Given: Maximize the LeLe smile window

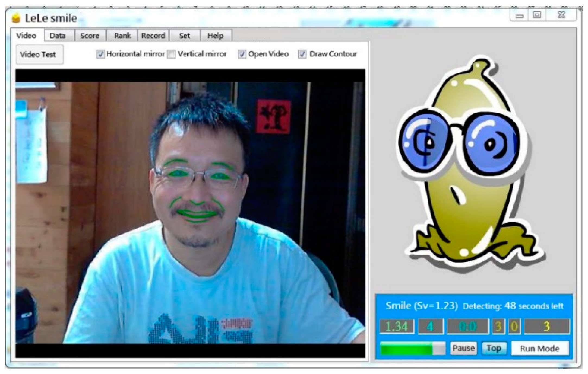Looking at the screenshot, I should click(x=537, y=15).
